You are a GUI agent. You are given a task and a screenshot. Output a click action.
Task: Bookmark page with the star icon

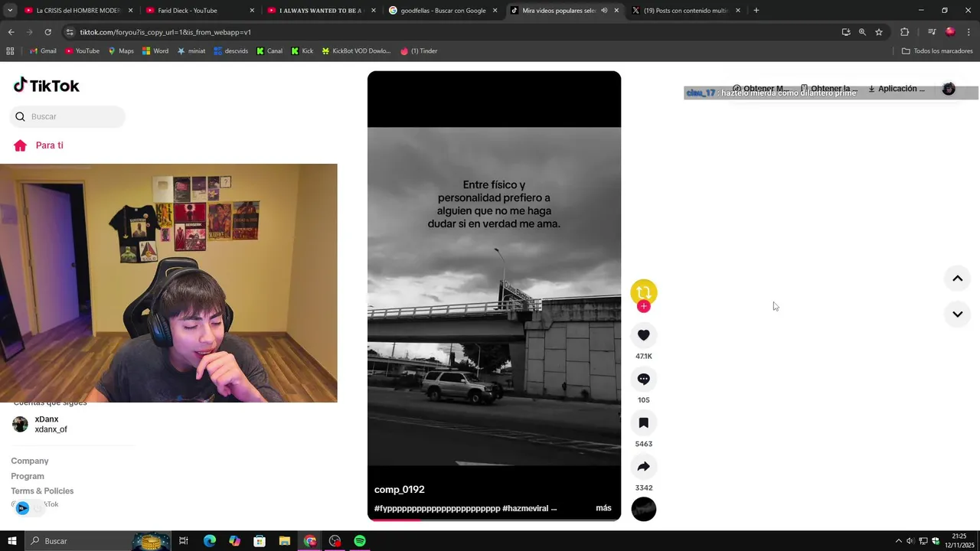click(879, 32)
